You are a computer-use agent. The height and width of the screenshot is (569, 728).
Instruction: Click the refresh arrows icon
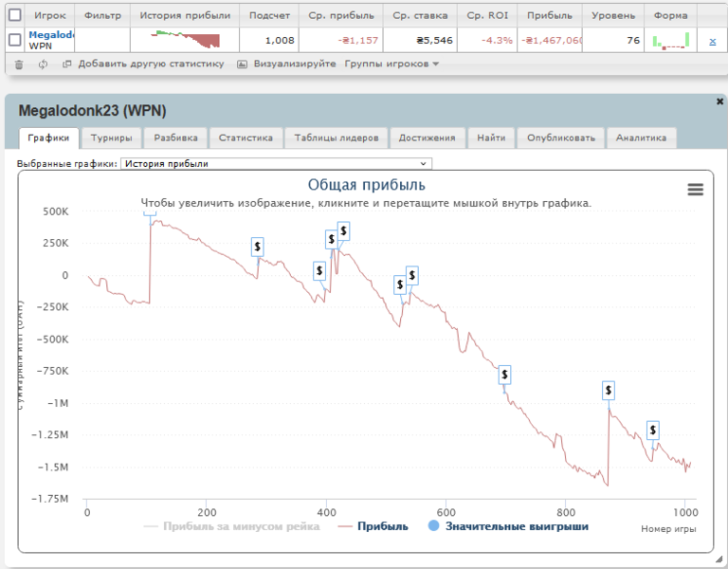coord(43,64)
